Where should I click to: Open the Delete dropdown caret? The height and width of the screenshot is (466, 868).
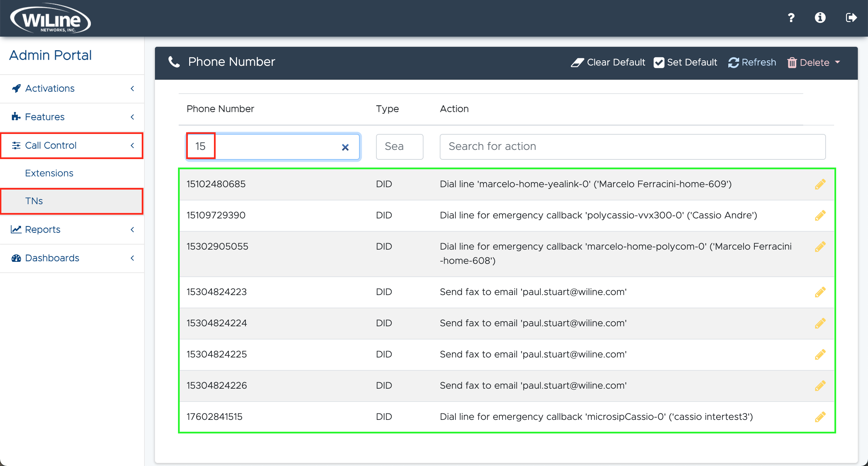[837, 62]
